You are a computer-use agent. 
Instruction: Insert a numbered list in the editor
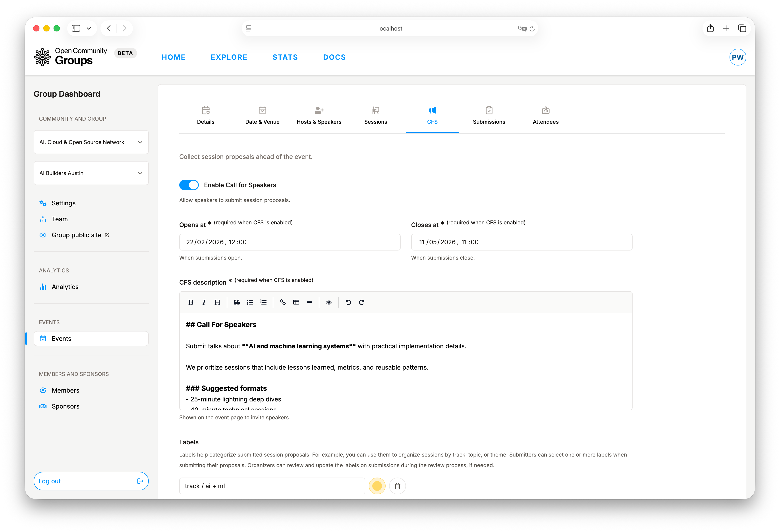coord(263,303)
